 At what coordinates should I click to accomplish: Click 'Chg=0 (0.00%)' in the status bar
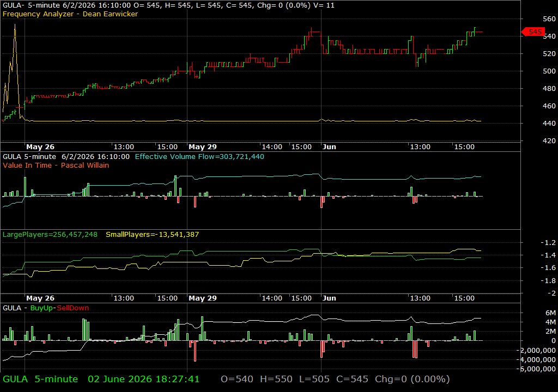click(x=413, y=379)
